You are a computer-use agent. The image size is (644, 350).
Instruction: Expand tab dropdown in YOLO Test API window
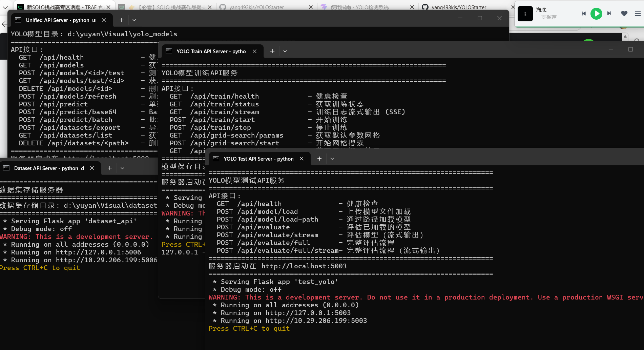pos(332,159)
